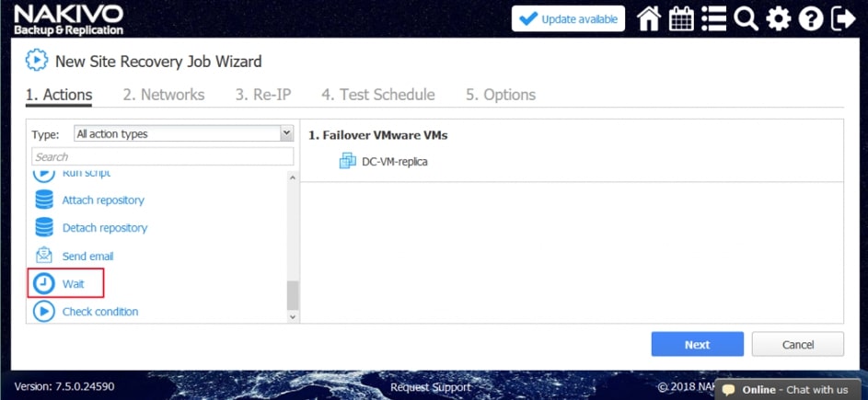Open the calendar icon in header
Viewport: 868px width, 400px height.
[681, 19]
